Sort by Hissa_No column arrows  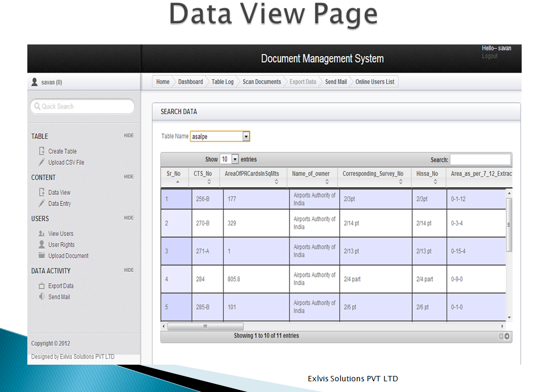point(435,182)
